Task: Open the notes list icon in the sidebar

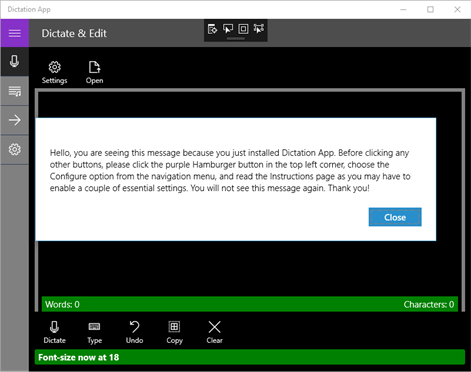Action: pos(15,91)
